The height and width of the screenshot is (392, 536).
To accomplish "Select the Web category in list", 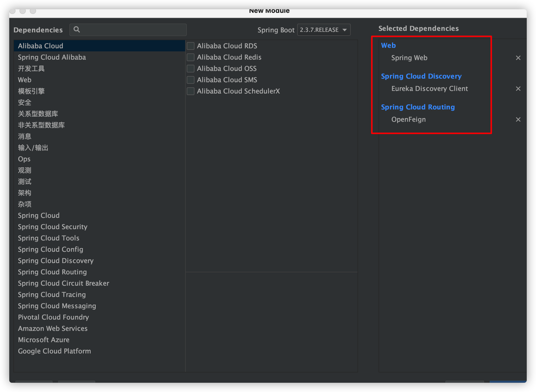I will tap(99, 80).
